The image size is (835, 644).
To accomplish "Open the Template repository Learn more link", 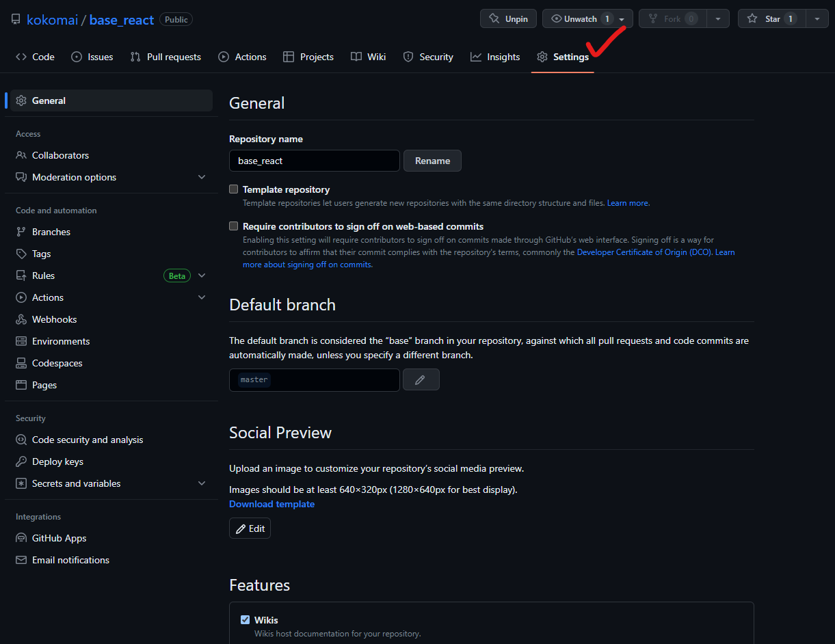I will point(628,203).
